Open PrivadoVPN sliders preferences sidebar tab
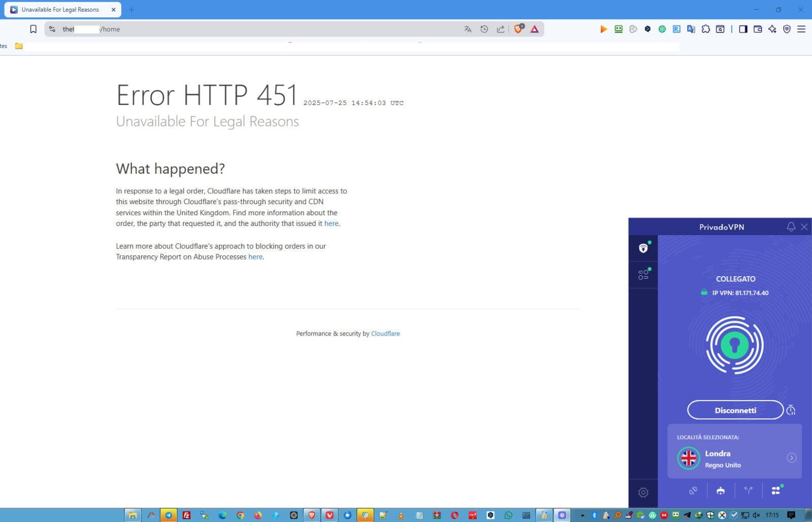Viewport: 812px width, 522px height. tap(643, 275)
